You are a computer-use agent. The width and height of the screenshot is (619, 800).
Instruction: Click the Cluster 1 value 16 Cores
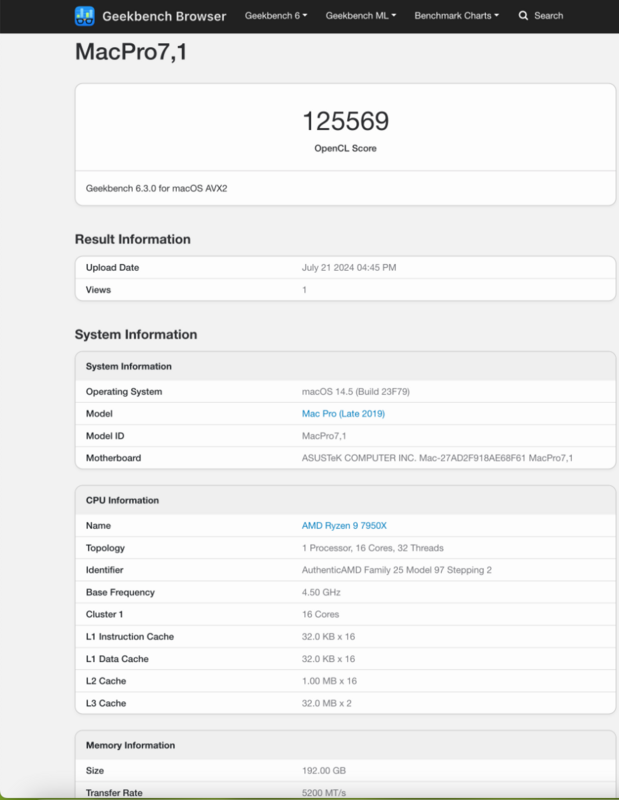(x=320, y=614)
